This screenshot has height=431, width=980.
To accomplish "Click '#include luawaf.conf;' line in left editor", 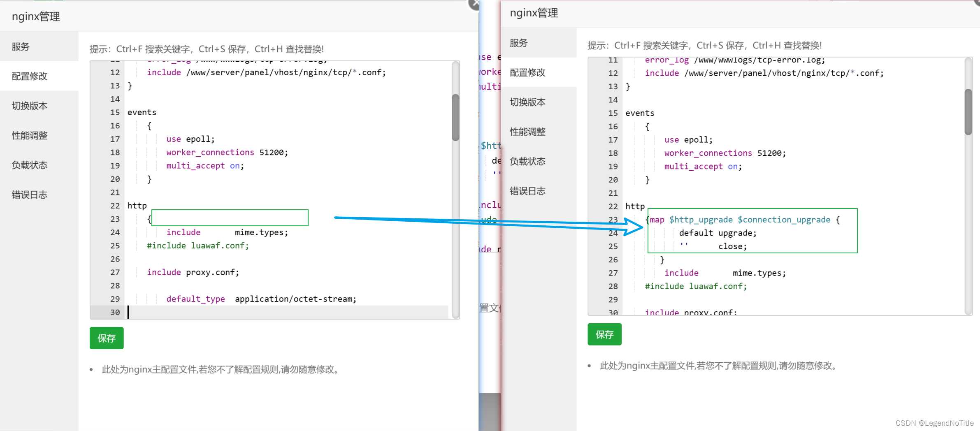I will pyautogui.click(x=198, y=246).
